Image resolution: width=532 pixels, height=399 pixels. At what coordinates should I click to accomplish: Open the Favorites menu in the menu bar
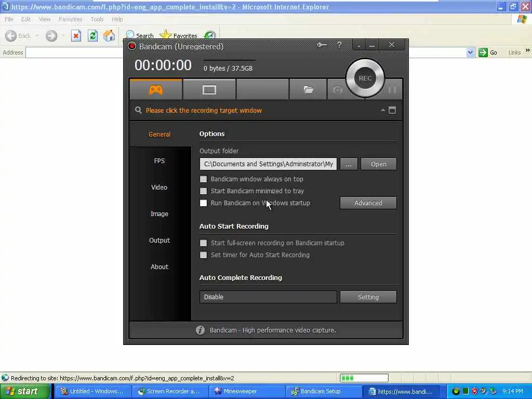[x=70, y=19]
